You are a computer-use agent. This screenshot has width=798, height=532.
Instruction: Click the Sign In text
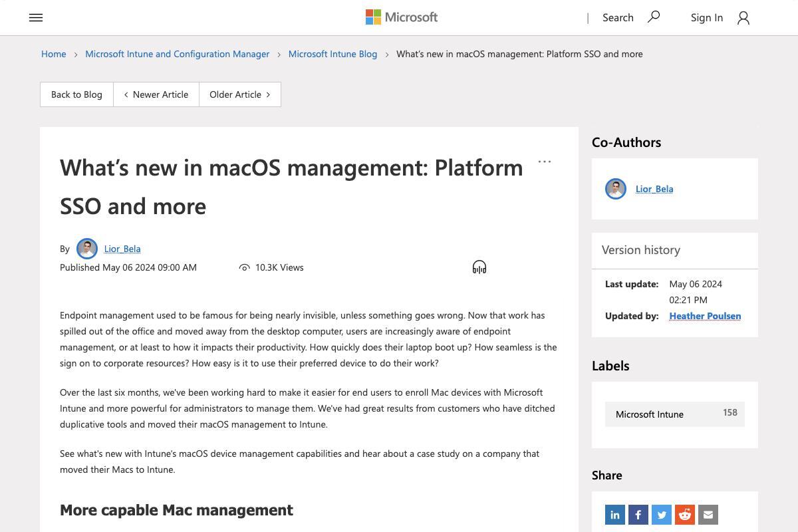pos(707,18)
